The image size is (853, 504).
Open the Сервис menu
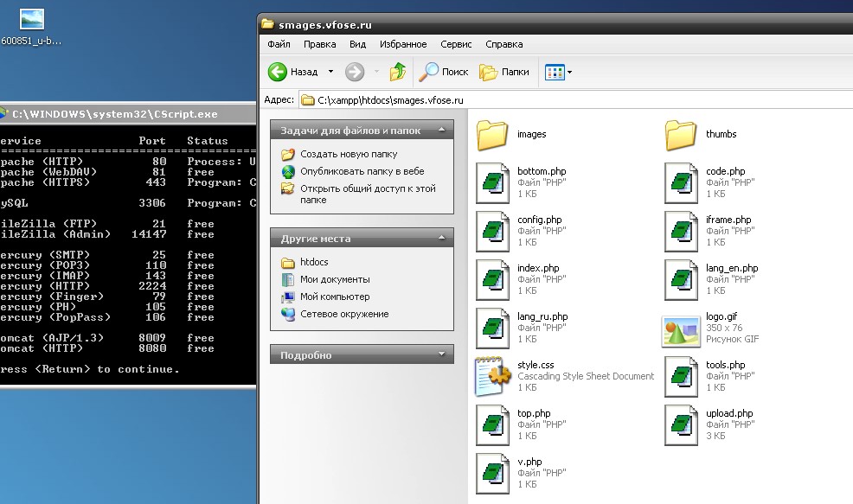456,44
